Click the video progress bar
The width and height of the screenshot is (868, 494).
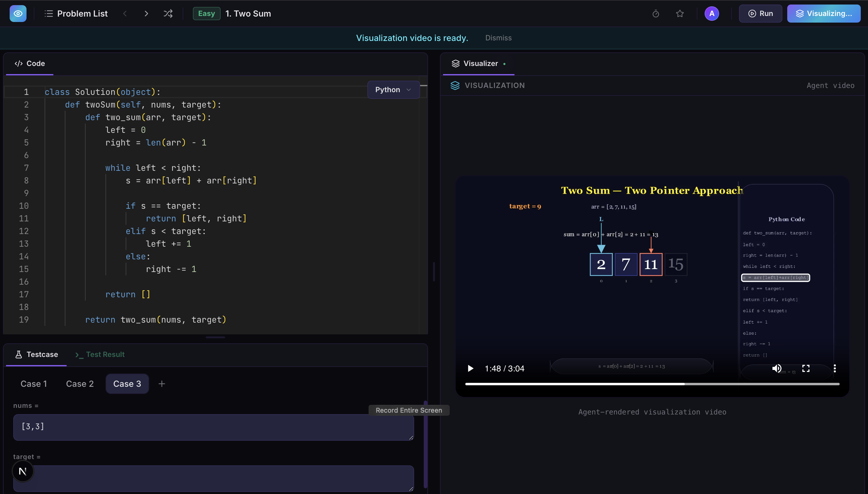pyautogui.click(x=652, y=384)
